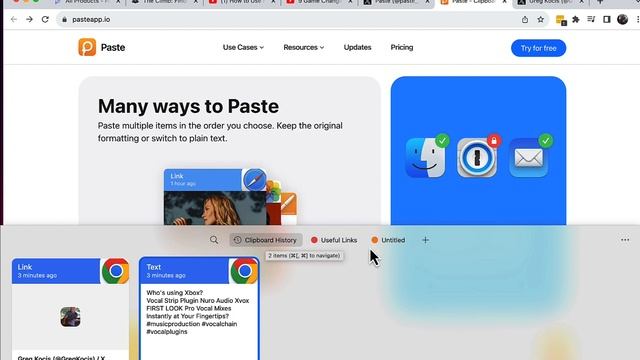Open the yellow extension icon in toolbar

(561, 20)
